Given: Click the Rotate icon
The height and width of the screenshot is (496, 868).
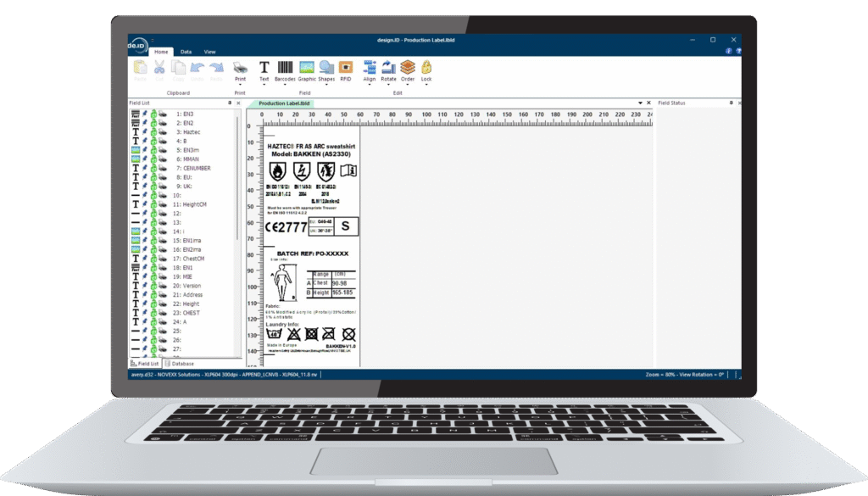Looking at the screenshot, I should tap(387, 66).
